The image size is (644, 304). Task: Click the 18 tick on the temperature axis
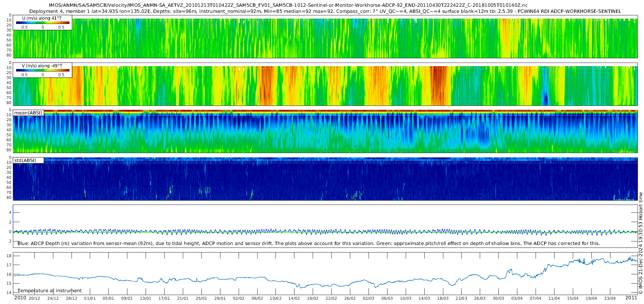pos(9,256)
